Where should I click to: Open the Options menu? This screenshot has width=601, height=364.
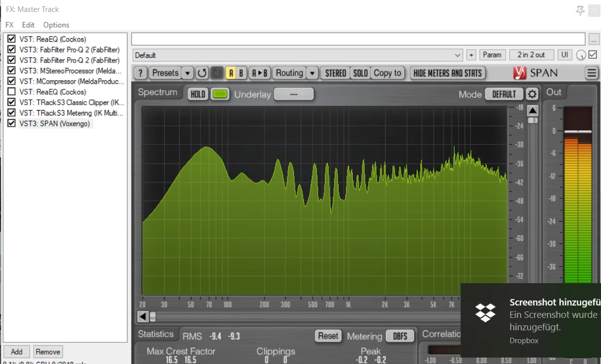[56, 25]
